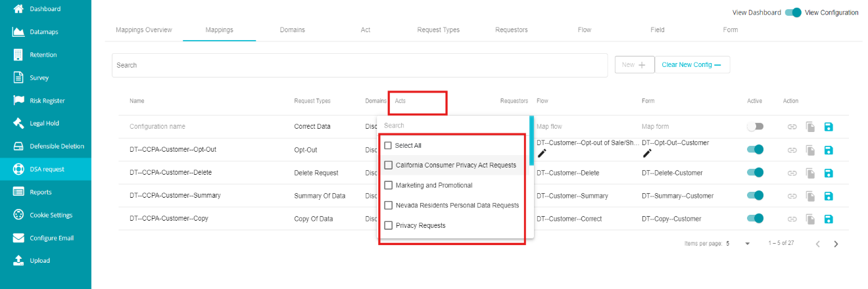Edit flow pencil for Opt-out of Sale
Viewport: 868px width, 289px height.
pyautogui.click(x=542, y=153)
